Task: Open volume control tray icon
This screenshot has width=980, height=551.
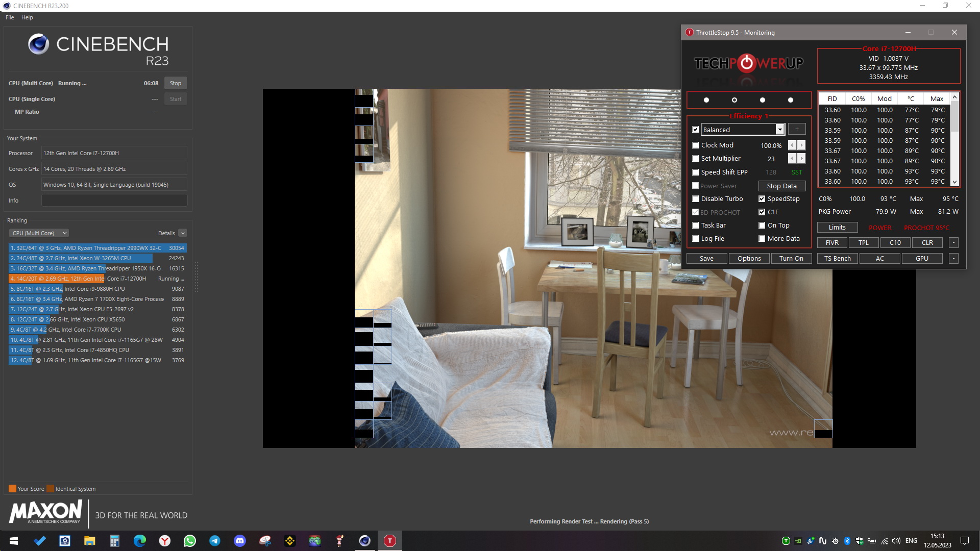Action: pyautogui.click(x=896, y=541)
